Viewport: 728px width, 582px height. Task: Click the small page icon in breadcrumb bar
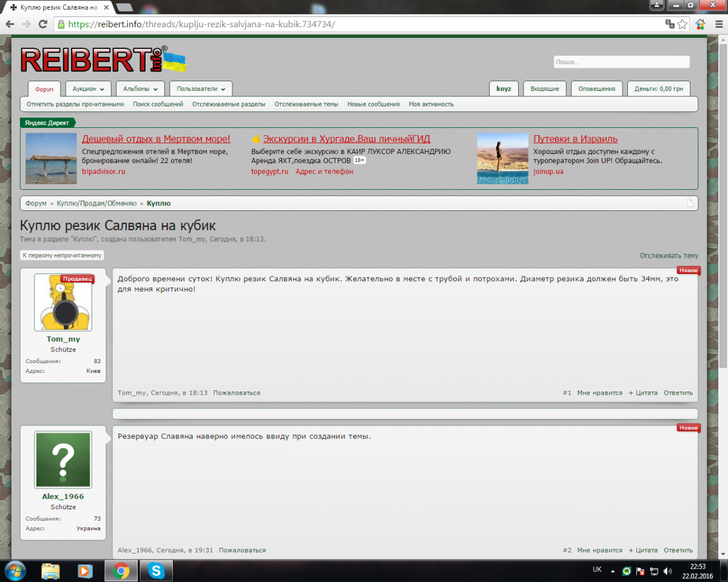click(x=690, y=203)
